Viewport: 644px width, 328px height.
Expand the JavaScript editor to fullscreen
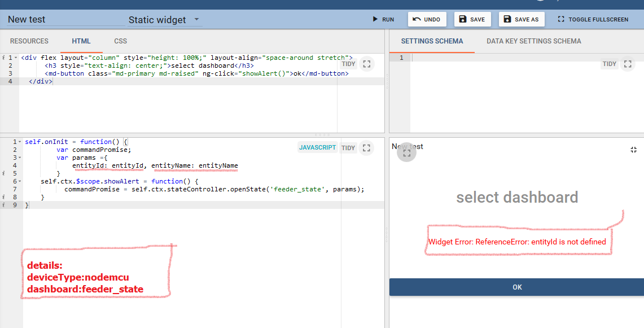[367, 147]
